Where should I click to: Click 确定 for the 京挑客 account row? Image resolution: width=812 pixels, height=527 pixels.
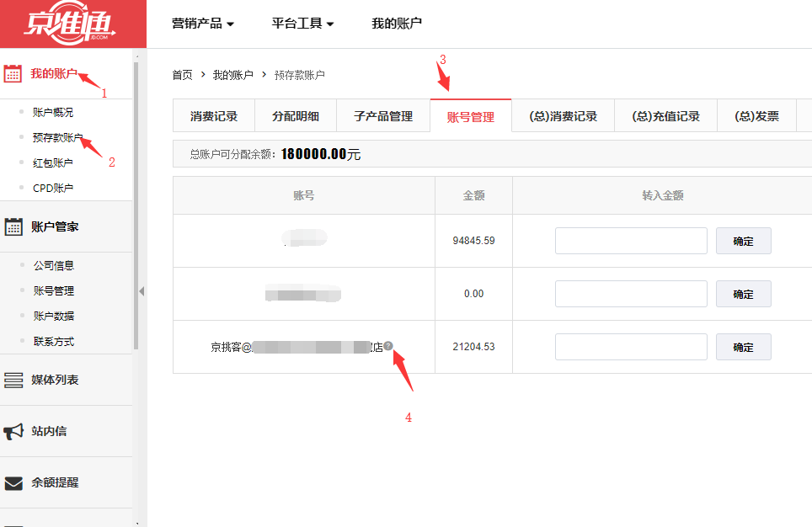[x=743, y=347]
